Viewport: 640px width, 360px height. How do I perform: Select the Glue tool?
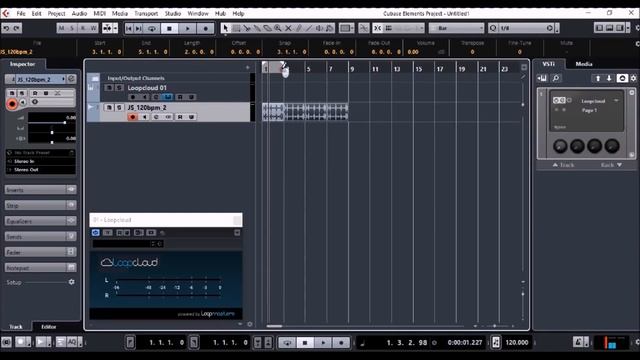(x=257, y=28)
